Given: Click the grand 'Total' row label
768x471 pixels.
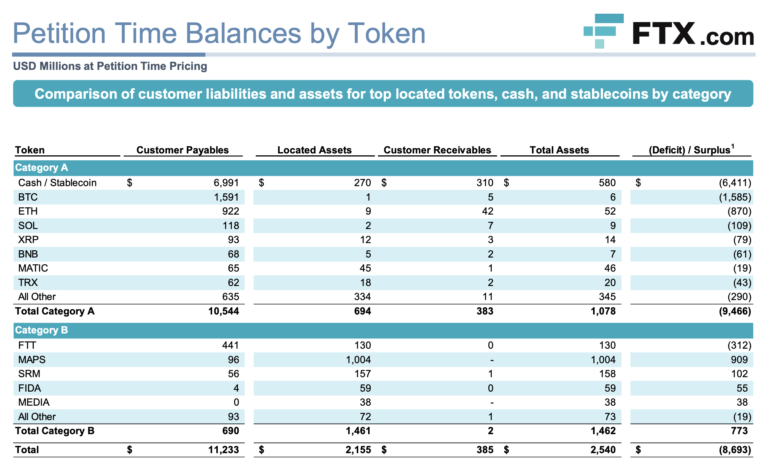Looking at the screenshot, I should click(x=26, y=449).
